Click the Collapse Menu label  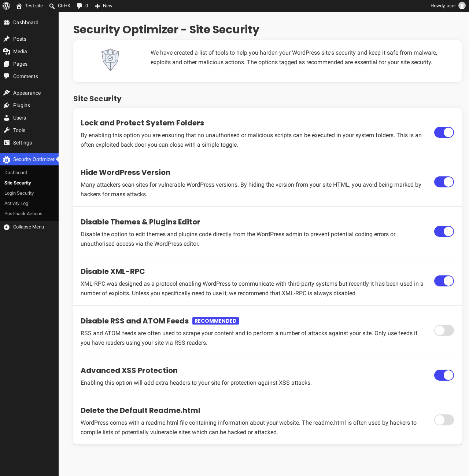click(x=29, y=227)
